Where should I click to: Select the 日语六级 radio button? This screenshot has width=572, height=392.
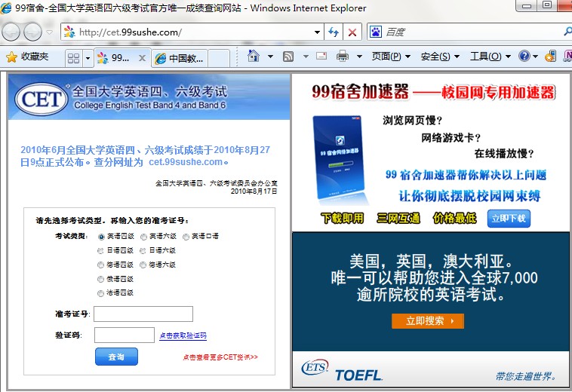pos(143,250)
